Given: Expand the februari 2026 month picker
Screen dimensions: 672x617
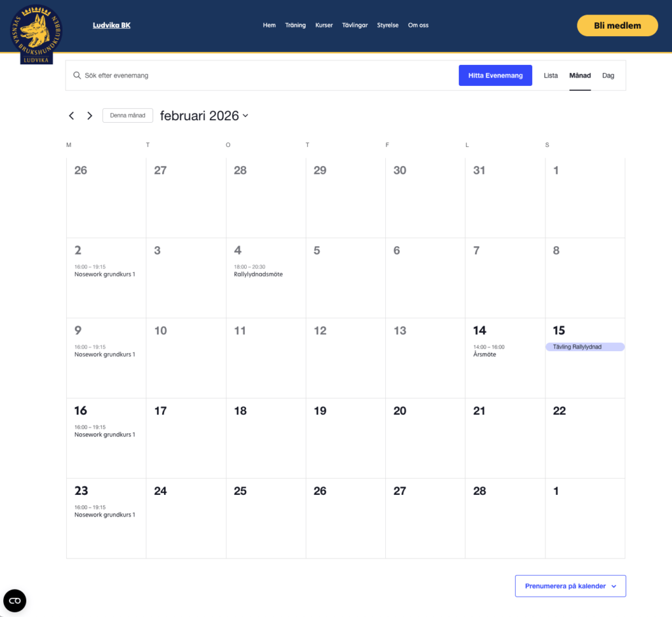Looking at the screenshot, I should point(204,116).
